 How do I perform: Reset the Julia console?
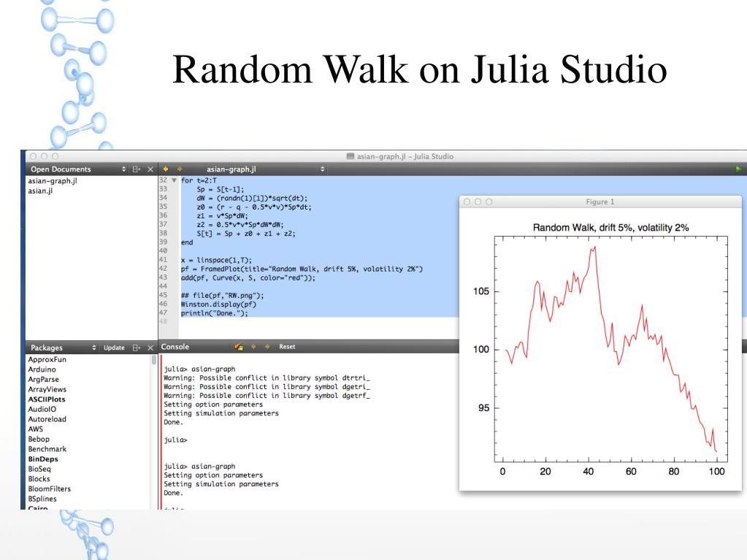pos(287,347)
